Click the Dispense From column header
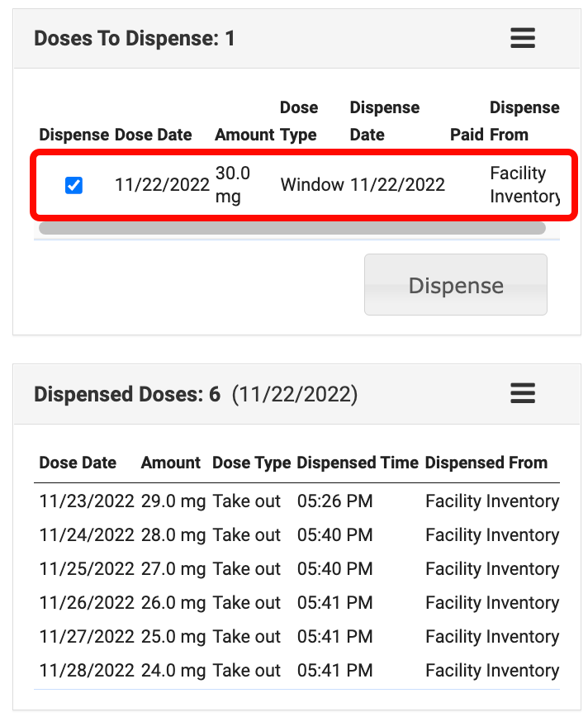588x717 pixels. pos(524,121)
